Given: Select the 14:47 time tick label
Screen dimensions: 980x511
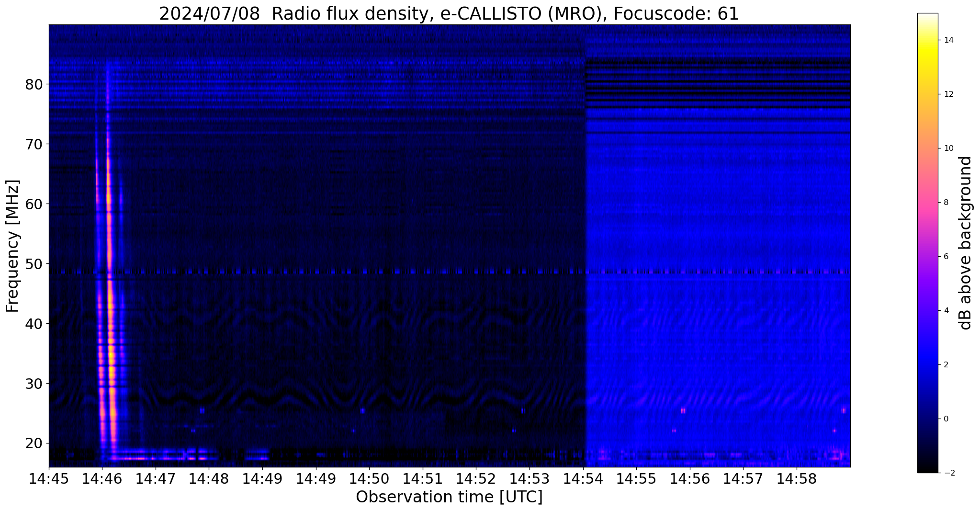Looking at the screenshot, I should (156, 478).
